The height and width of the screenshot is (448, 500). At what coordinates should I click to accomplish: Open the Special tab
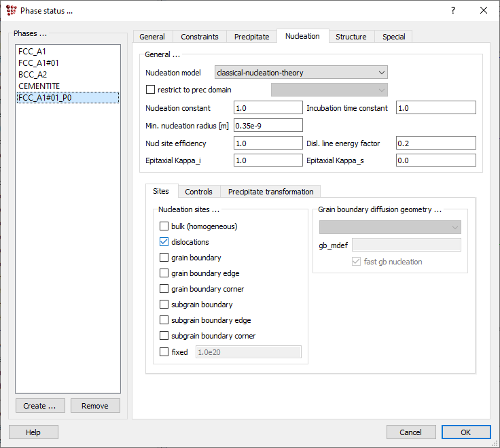[x=394, y=37]
